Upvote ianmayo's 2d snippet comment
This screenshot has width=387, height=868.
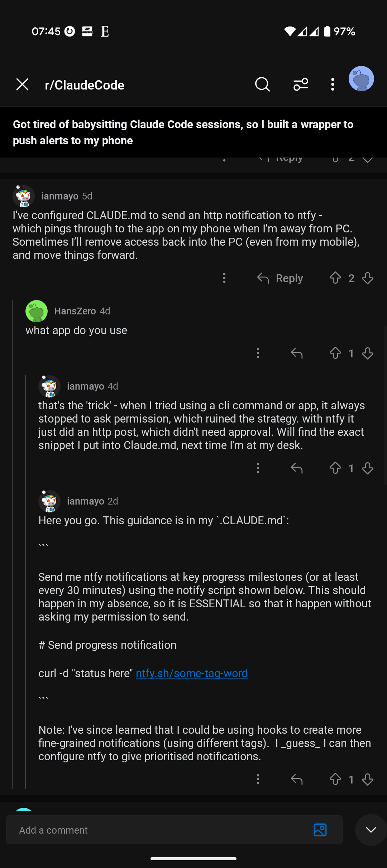click(x=335, y=780)
